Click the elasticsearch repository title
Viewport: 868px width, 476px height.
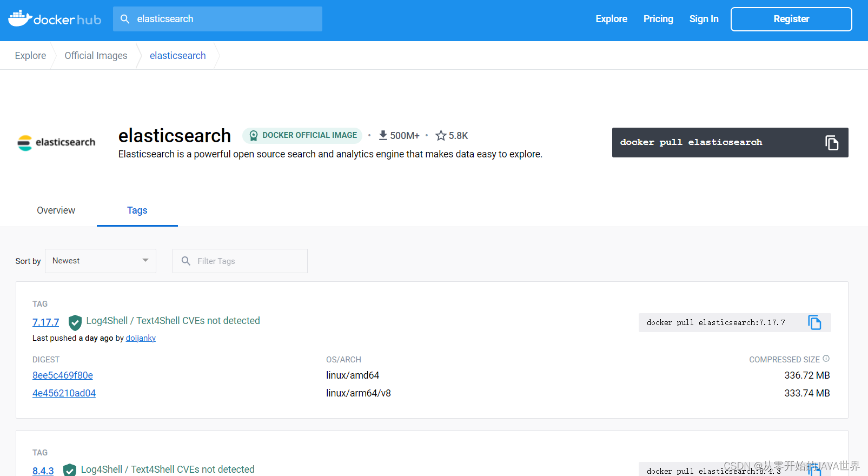point(175,135)
